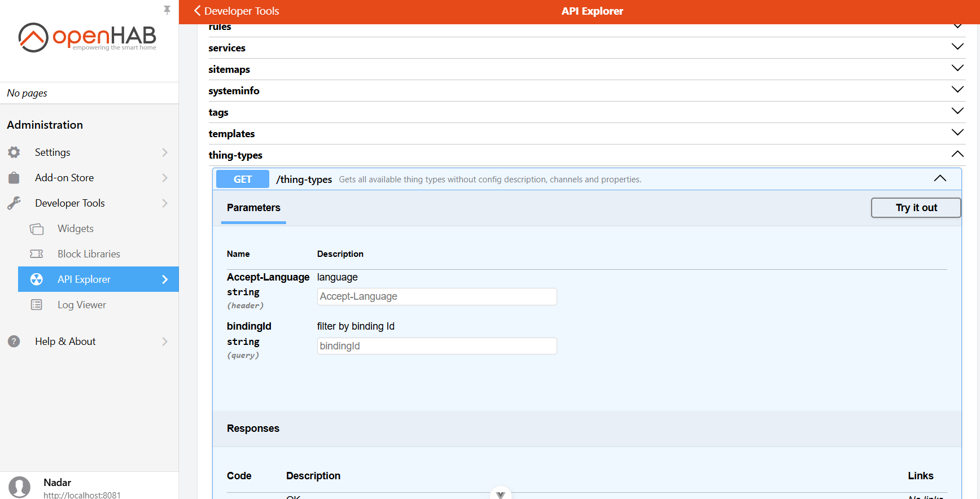Click the Developer Tools wrench icon
The image size is (980, 499).
(14, 203)
